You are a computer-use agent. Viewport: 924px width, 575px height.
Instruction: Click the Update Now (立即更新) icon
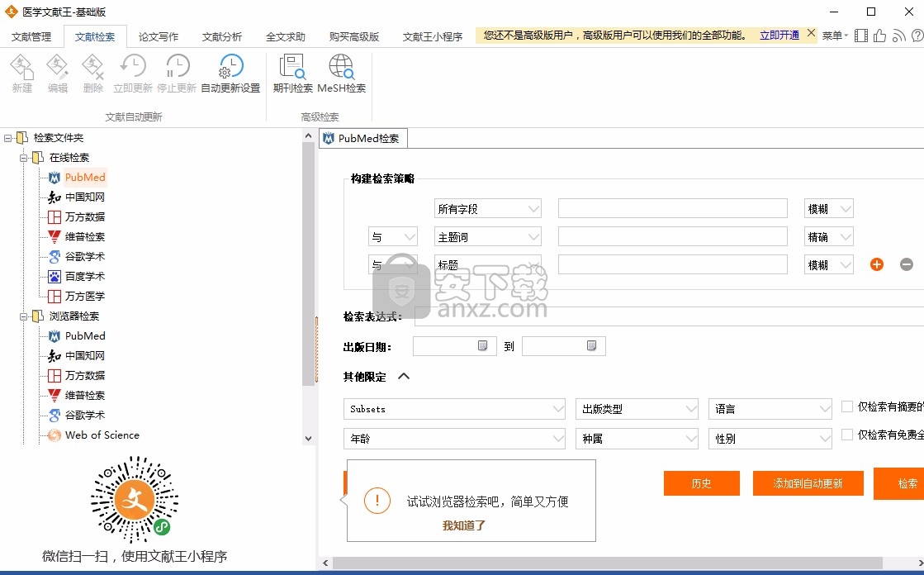tap(133, 74)
